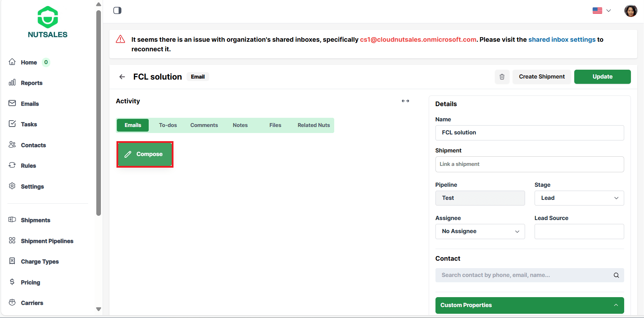Click the Link a shipment field
Screen dimensions: 644x318
pos(530,164)
